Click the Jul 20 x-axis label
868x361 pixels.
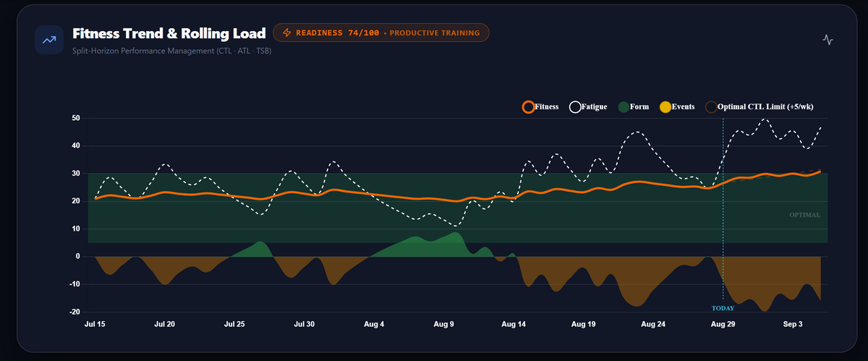pos(165,324)
